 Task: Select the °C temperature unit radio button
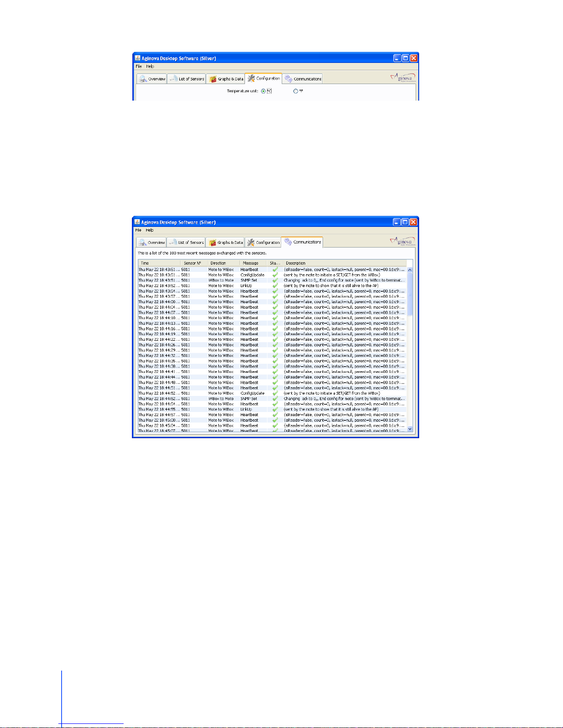pyautogui.click(x=263, y=91)
